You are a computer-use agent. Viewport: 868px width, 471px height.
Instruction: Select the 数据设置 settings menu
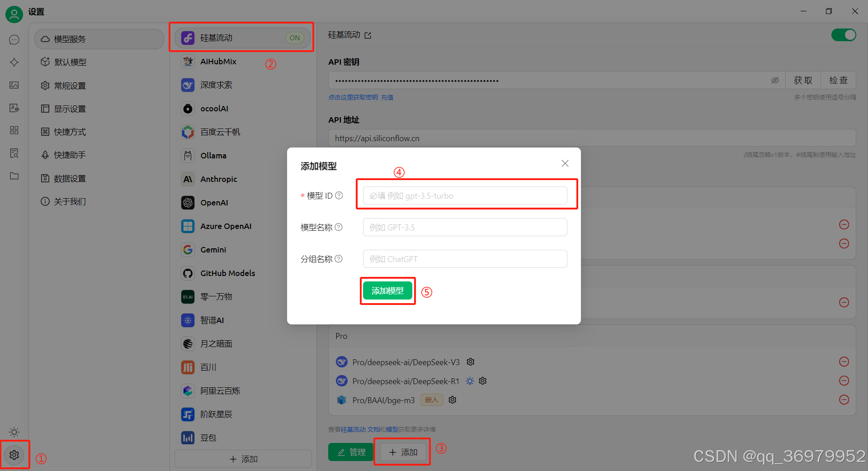(x=99, y=178)
